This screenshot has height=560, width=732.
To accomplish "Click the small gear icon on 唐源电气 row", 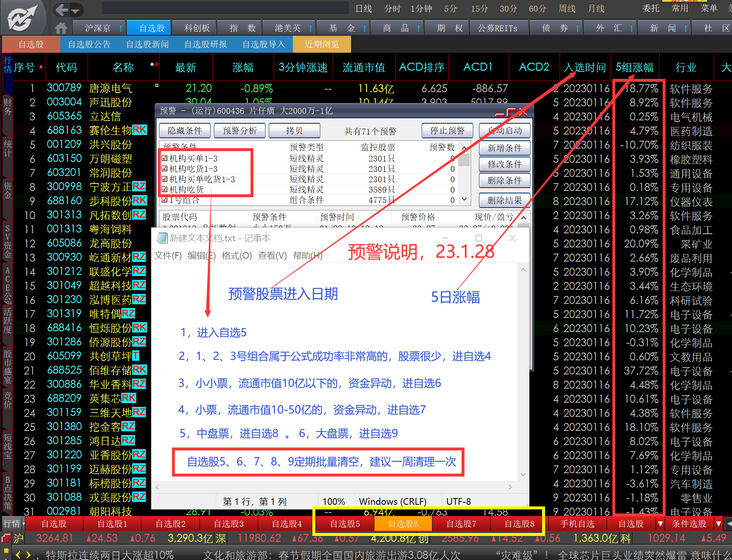I will pos(157,85).
